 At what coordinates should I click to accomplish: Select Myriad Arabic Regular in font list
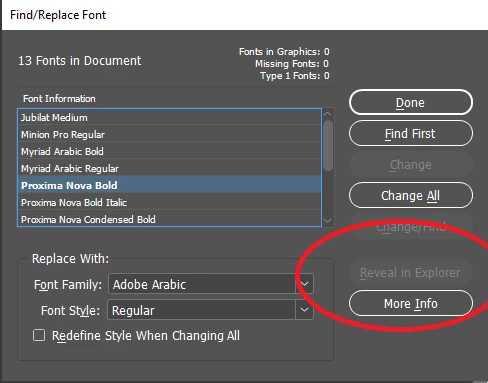coord(169,168)
